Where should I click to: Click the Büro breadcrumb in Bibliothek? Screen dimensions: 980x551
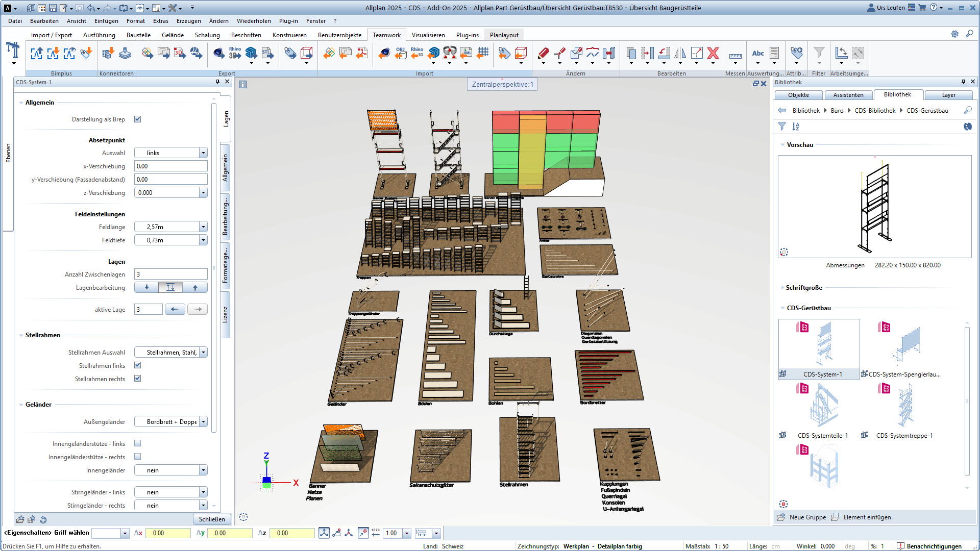click(837, 111)
